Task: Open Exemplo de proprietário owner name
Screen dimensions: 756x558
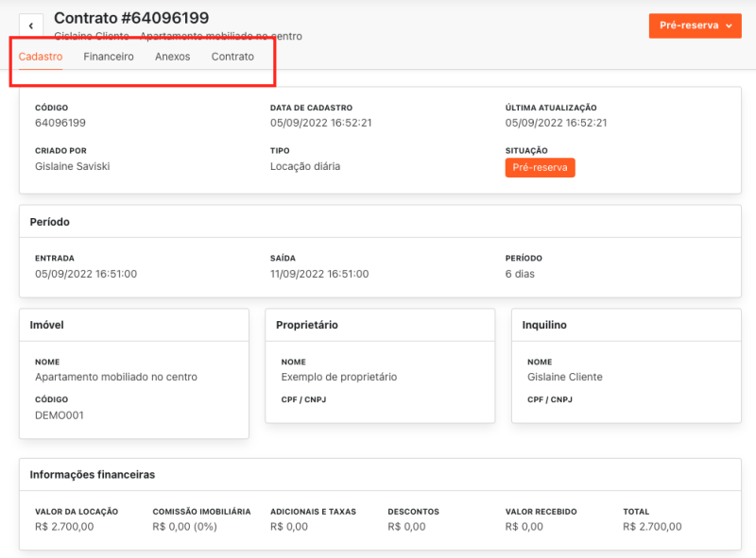Action: [339, 377]
